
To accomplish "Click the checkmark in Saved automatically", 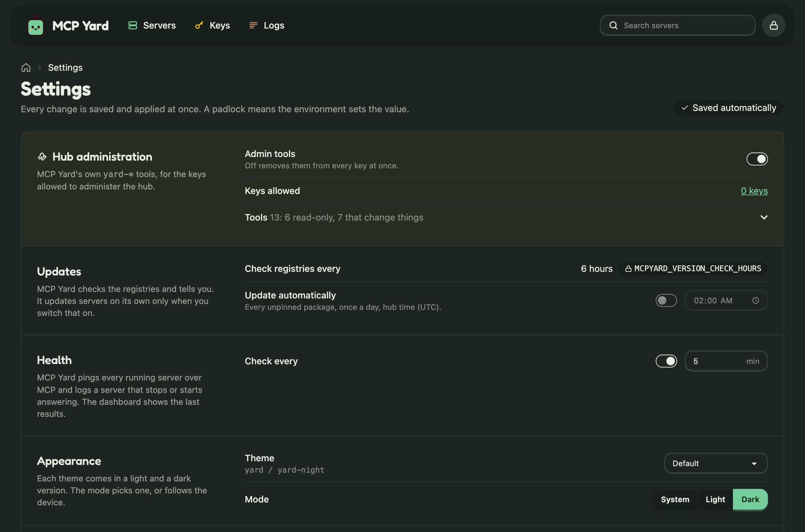I will (x=685, y=108).
